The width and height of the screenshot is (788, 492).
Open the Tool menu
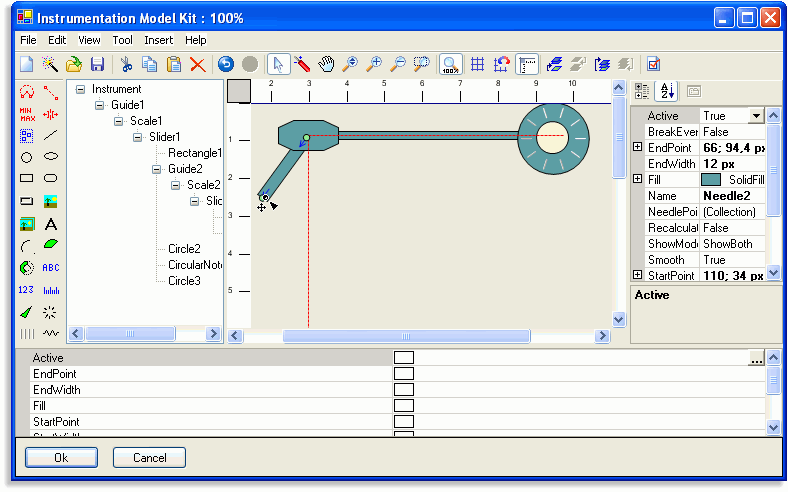pos(122,40)
